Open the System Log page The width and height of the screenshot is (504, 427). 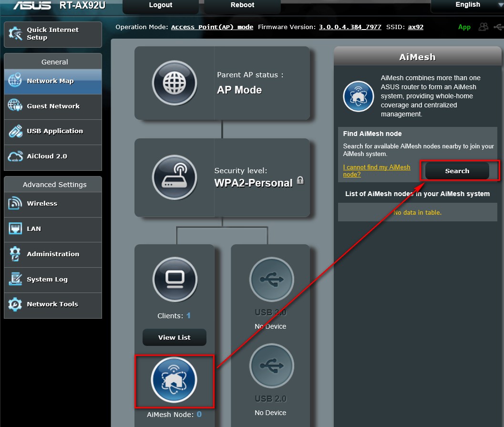(53, 280)
